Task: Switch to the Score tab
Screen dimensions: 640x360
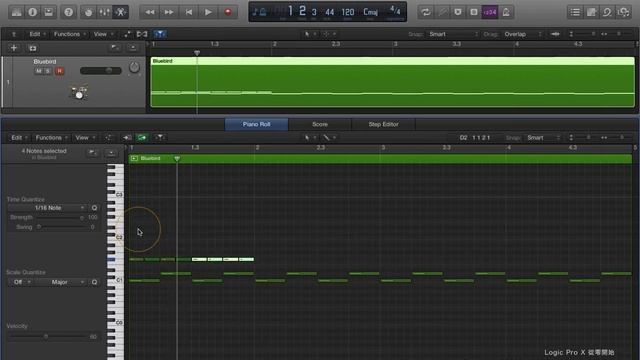Action: pyautogui.click(x=320, y=124)
